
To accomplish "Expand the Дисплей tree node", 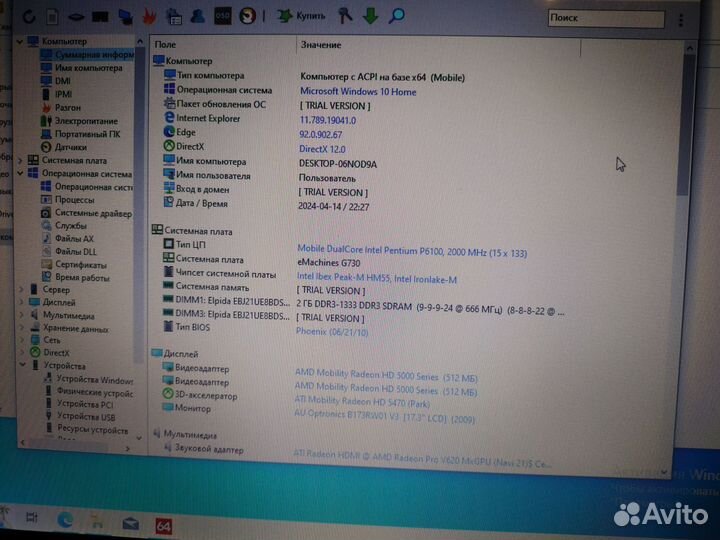I will point(21,303).
